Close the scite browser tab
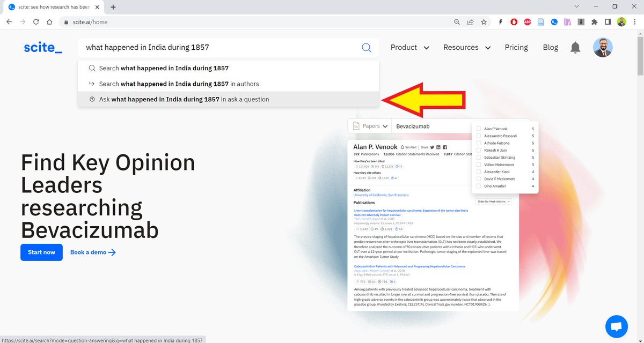This screenshot has height=343, width=644. [x=97, y=8]
